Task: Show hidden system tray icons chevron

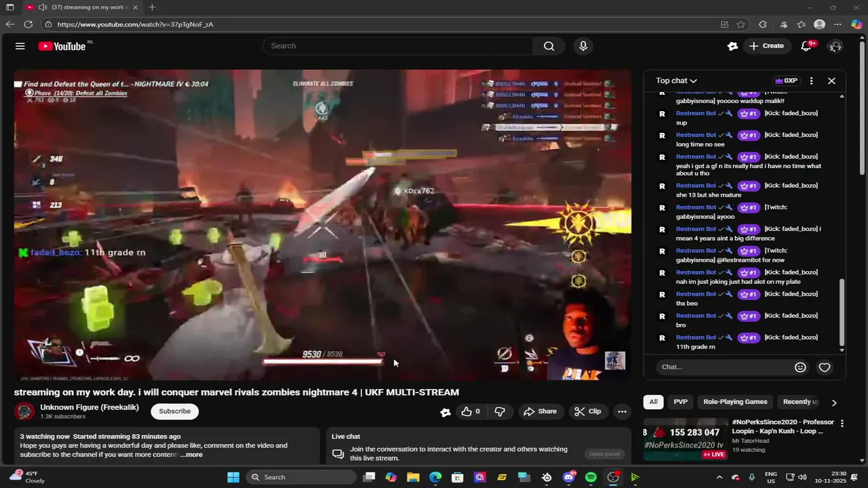Action: (719, 477)
